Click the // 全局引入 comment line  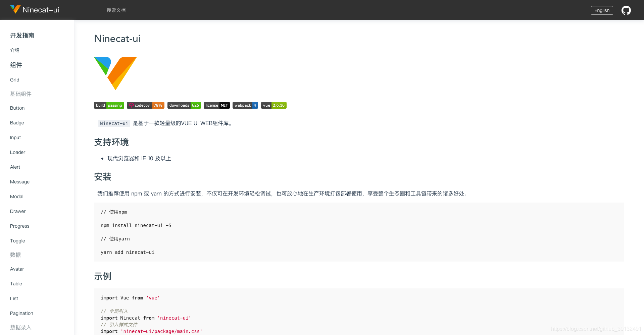[114, 311]
